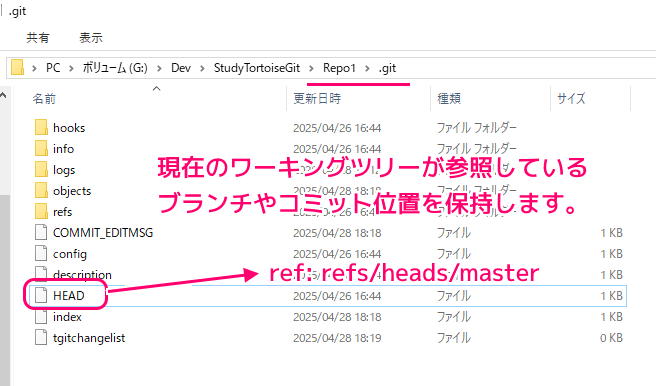Click ファイル type in config row
This screenshot has width=656, height=386.
[x=454, y=253]
